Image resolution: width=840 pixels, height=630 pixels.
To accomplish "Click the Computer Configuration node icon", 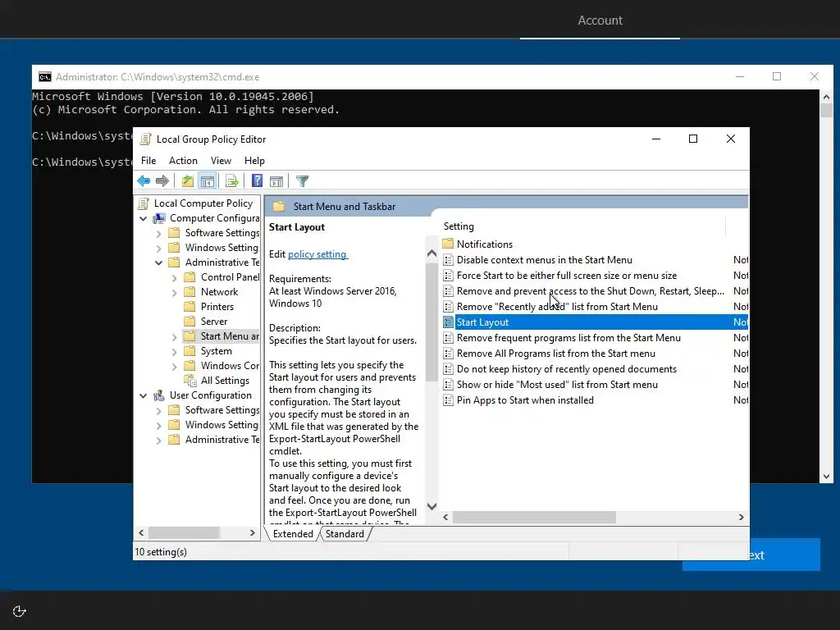I will click(x=159, y=218).
